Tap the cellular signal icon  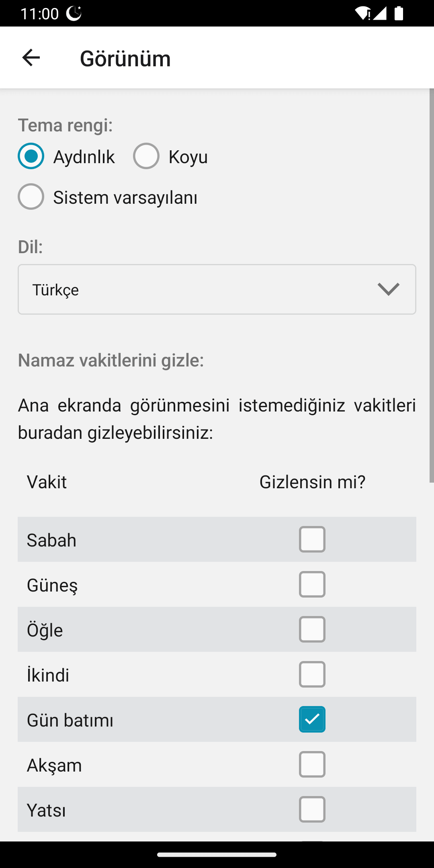pyautogui.click(x=380, y=13)
